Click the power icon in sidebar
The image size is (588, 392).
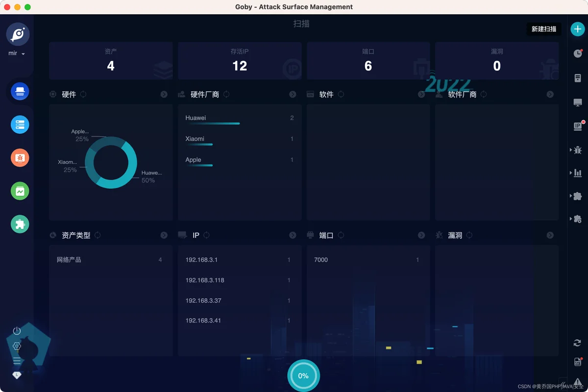point(17,331)
